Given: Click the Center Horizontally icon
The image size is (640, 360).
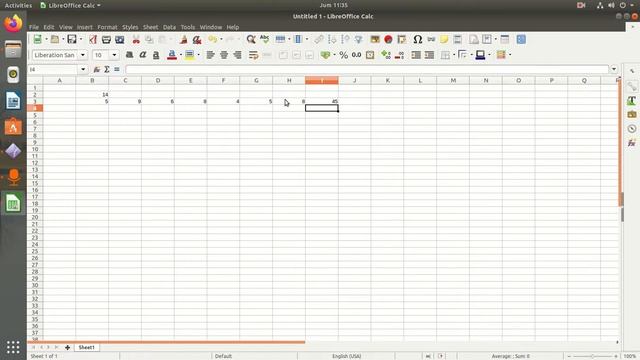Looking at the screenshot, I should click(224, 55).
